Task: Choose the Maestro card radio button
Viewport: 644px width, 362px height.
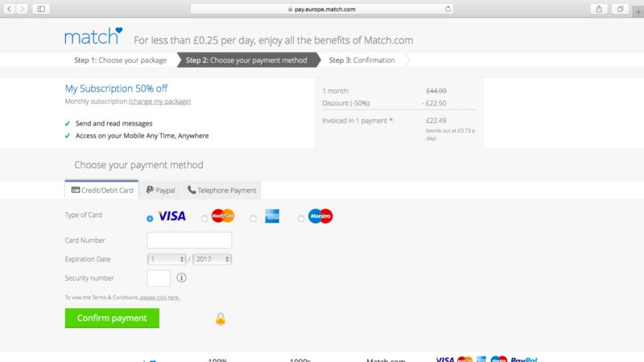Action: [x=301, y=219]
